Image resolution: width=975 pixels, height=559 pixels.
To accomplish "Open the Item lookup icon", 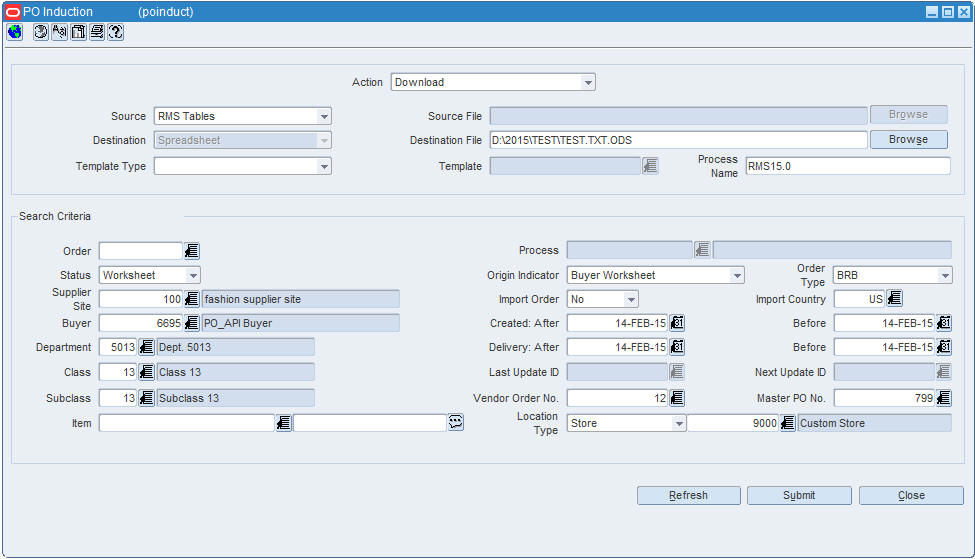I will point(284,423).
